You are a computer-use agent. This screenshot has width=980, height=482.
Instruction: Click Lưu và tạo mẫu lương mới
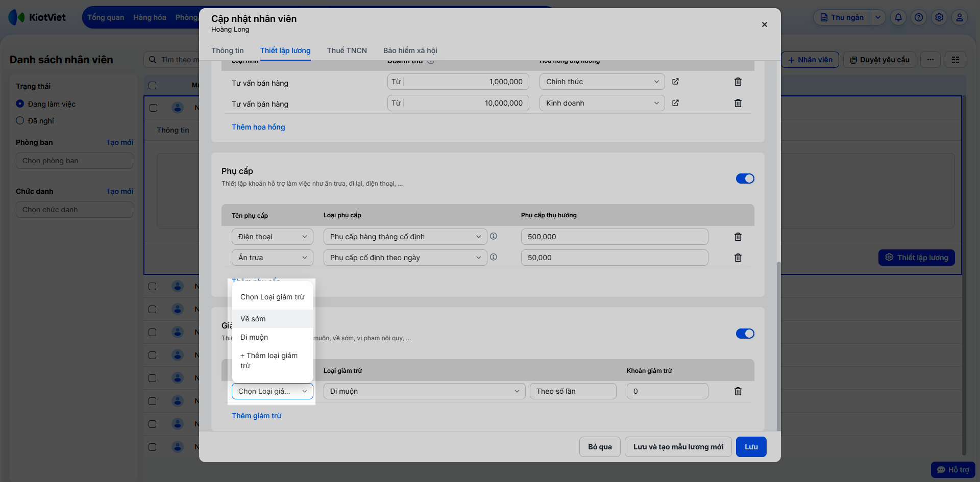[x=678, y=447]
